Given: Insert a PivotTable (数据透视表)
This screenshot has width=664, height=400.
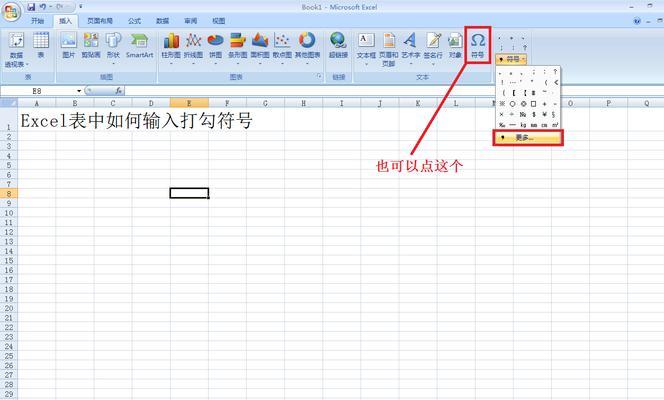Looking at the screenshot, I should tap(16, 50).
